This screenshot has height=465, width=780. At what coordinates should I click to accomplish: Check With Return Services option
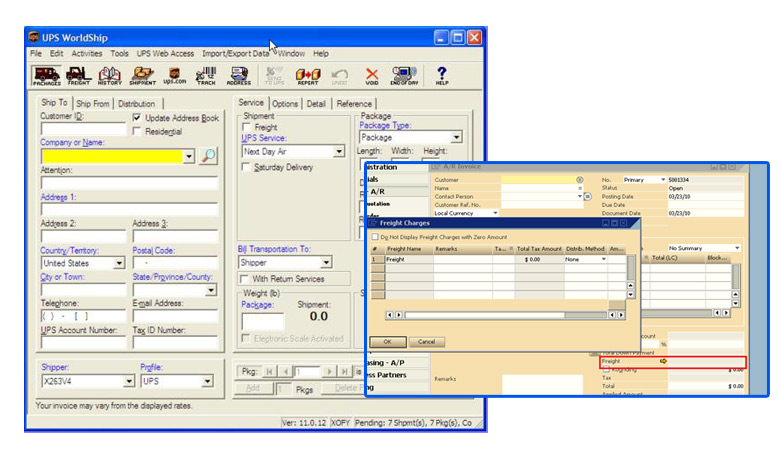click(x=244, y=279)
